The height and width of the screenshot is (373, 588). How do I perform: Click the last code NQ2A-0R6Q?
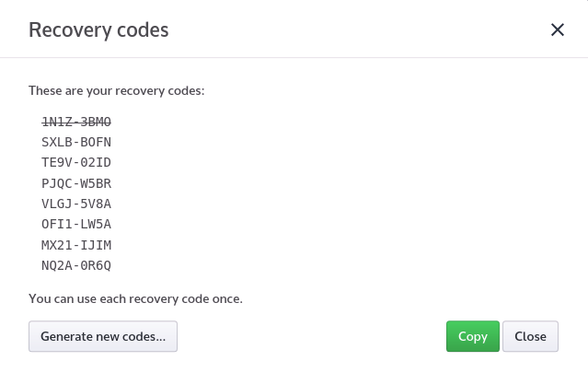[76, 265]
